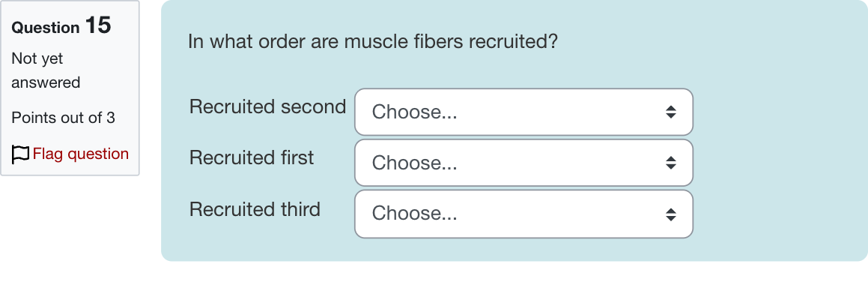This screenshot has width=868, height=282.
Task: Click the up-down arrows on Recruited first select
Action: point(671,163)
